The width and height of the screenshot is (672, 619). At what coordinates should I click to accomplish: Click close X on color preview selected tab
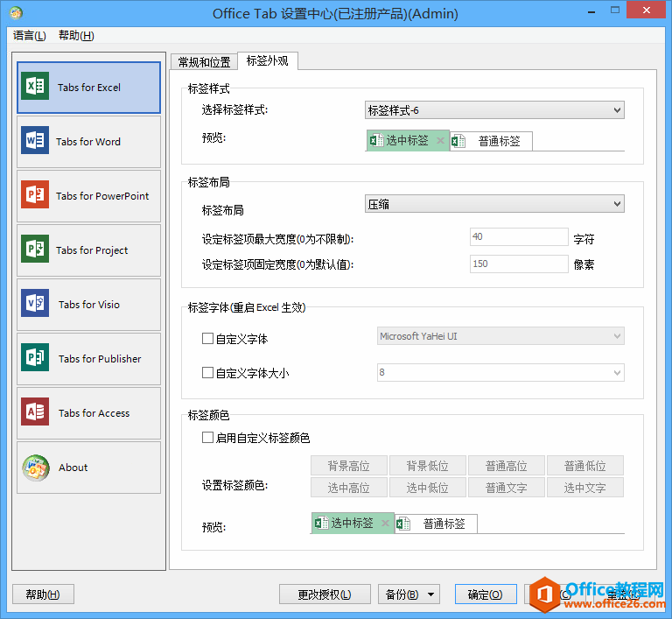[385, 523]
